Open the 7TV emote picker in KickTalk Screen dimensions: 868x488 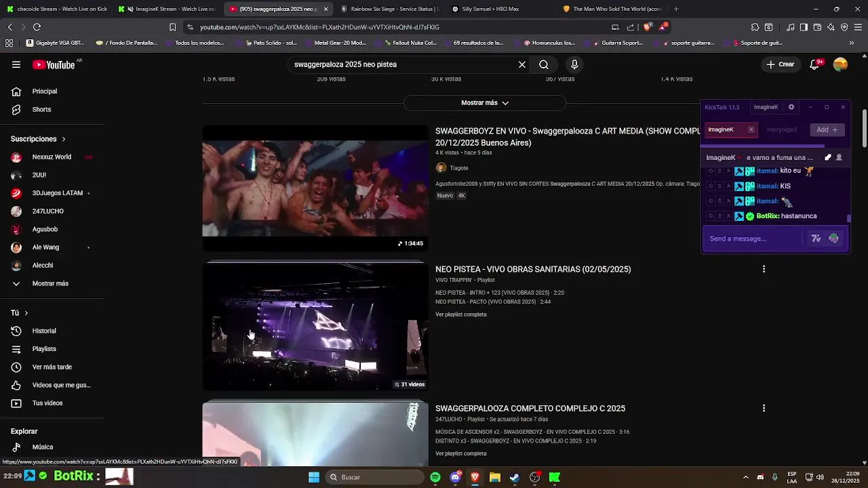[816, 239]
